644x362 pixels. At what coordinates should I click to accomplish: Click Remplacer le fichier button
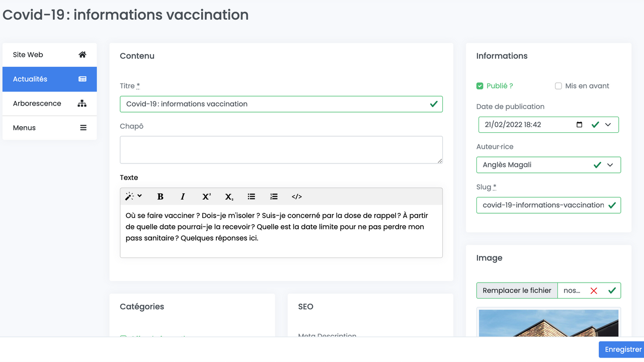tap(517, 291)
